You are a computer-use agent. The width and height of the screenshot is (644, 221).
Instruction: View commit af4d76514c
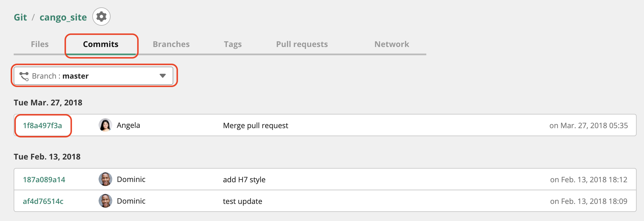[x=43, y=201]
